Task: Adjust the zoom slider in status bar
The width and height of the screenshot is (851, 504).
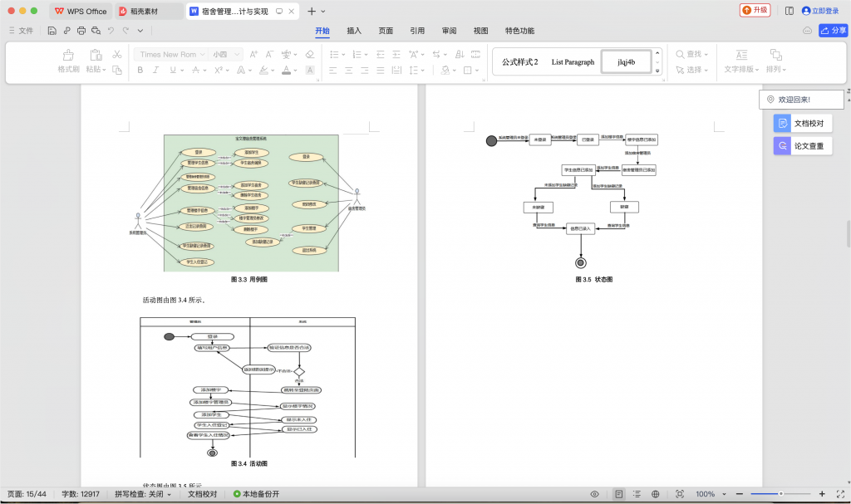Action: click(780, 494)
